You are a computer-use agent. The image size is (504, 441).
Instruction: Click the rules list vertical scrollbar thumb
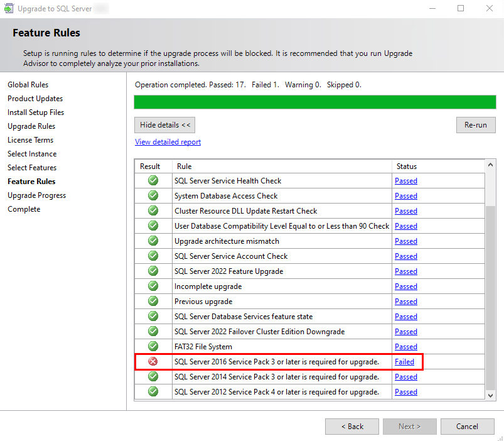tap(490, 298)
